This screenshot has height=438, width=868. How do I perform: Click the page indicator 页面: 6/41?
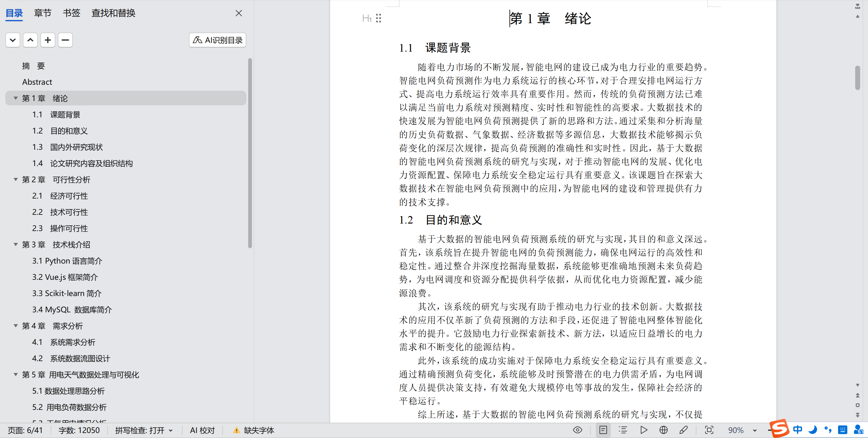pyautogui.click(x=25, y=430)
